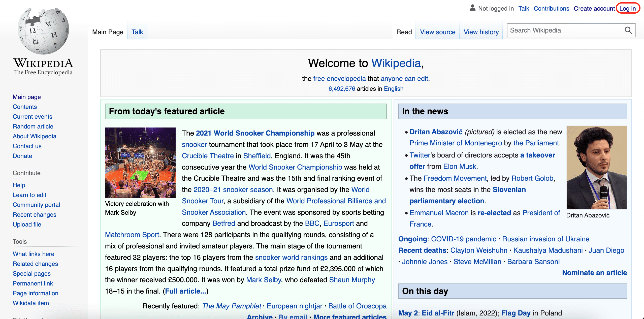Click the Log in link
This screenshot has width=644, height=319.
pos(627,9)
